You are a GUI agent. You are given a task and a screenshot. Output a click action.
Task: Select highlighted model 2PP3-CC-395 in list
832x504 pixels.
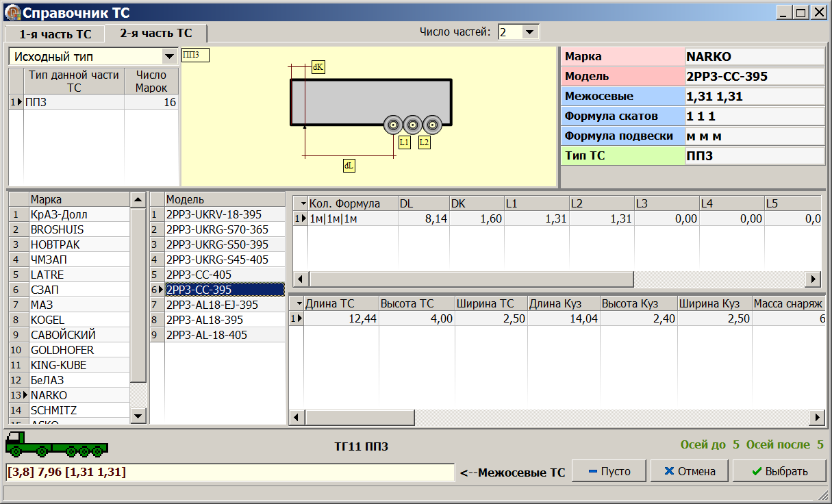[225, 290]
